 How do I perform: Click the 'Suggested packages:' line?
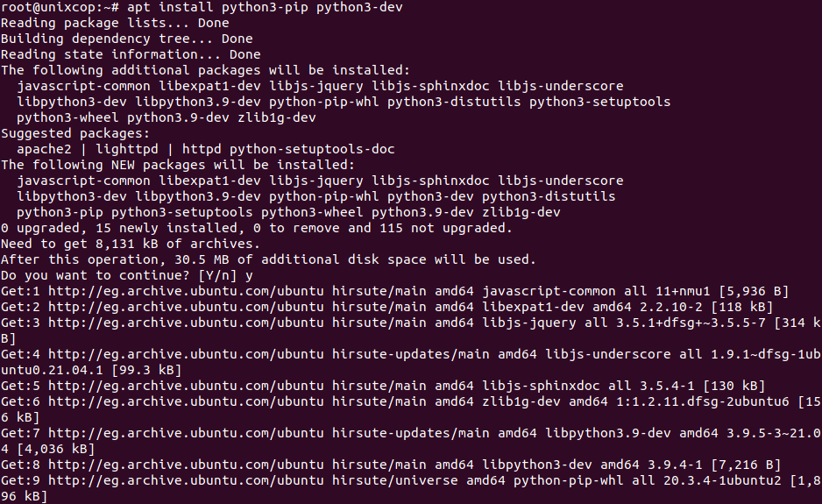pos(75,133)
